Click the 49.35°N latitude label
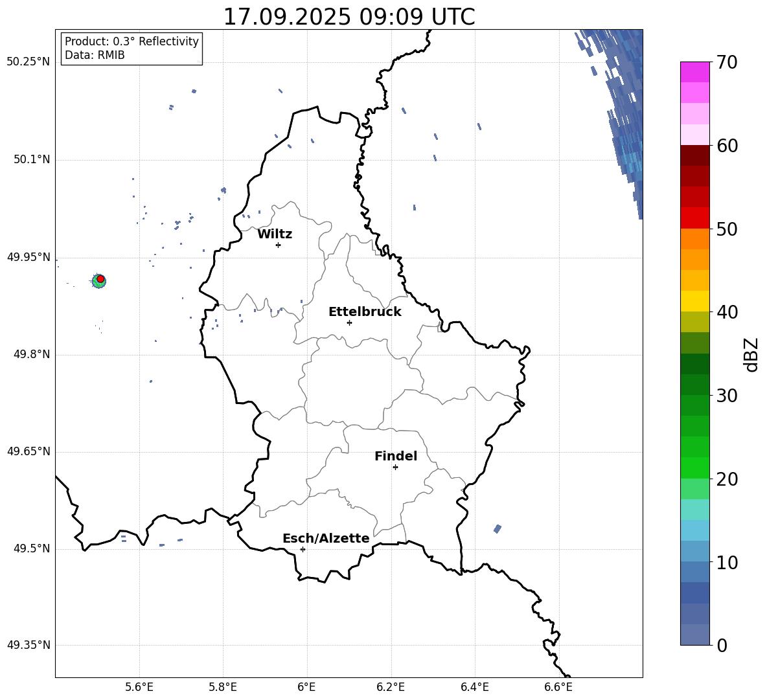 tap(29, 645)
